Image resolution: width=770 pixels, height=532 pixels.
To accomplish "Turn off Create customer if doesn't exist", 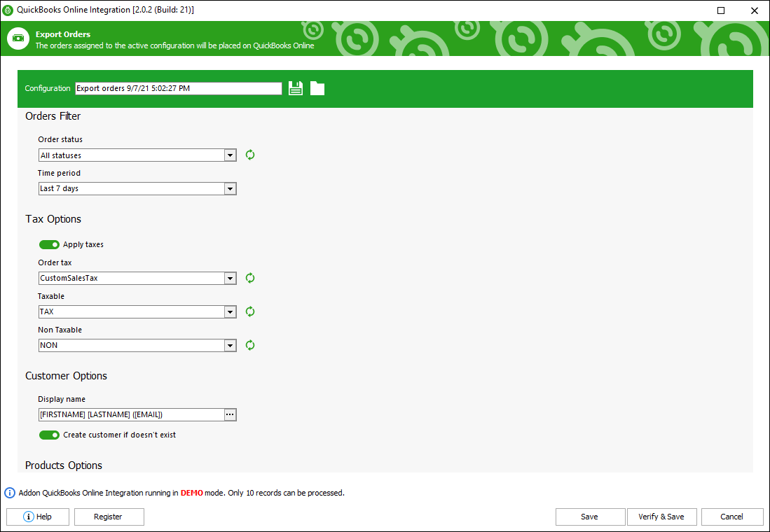I will [x=49, y=435].
